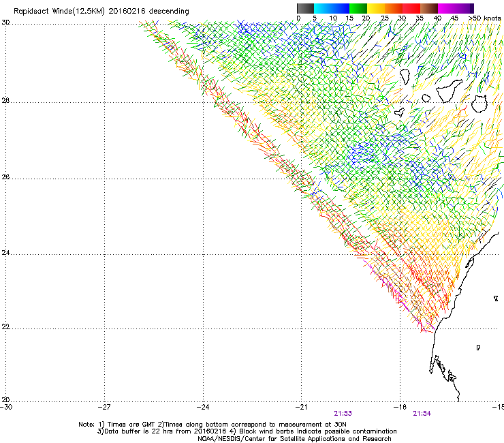The image size is (504, 443).
Task: Click the '-21' longitude axis label
Action: coord(302,407)
